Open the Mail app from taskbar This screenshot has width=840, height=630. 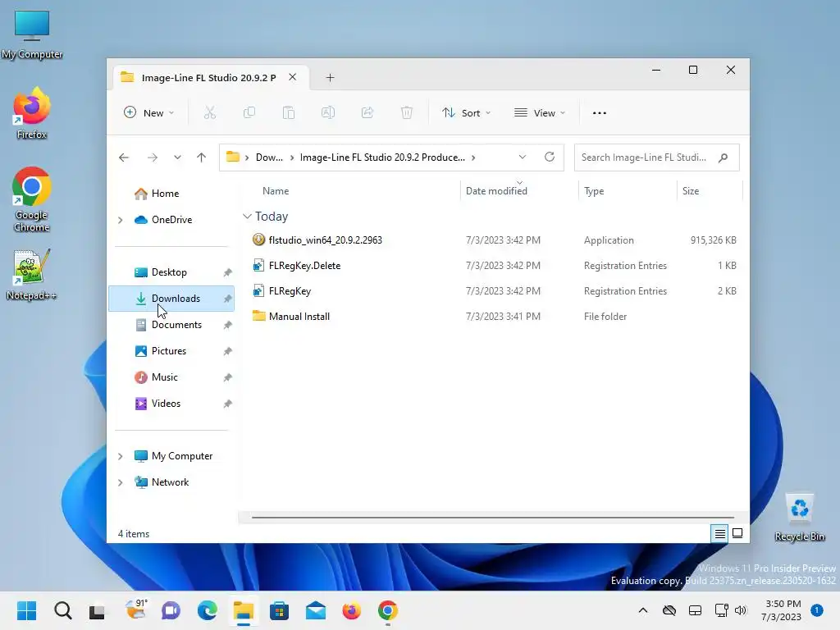click(x=316, y=610)
